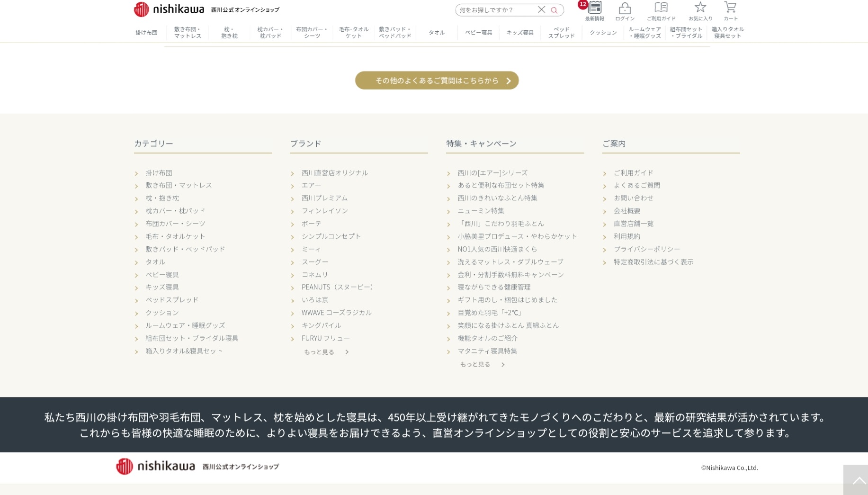Viewport: 868px width, 495px height.
Task: Open the cart icon
Action: [730, 8]
